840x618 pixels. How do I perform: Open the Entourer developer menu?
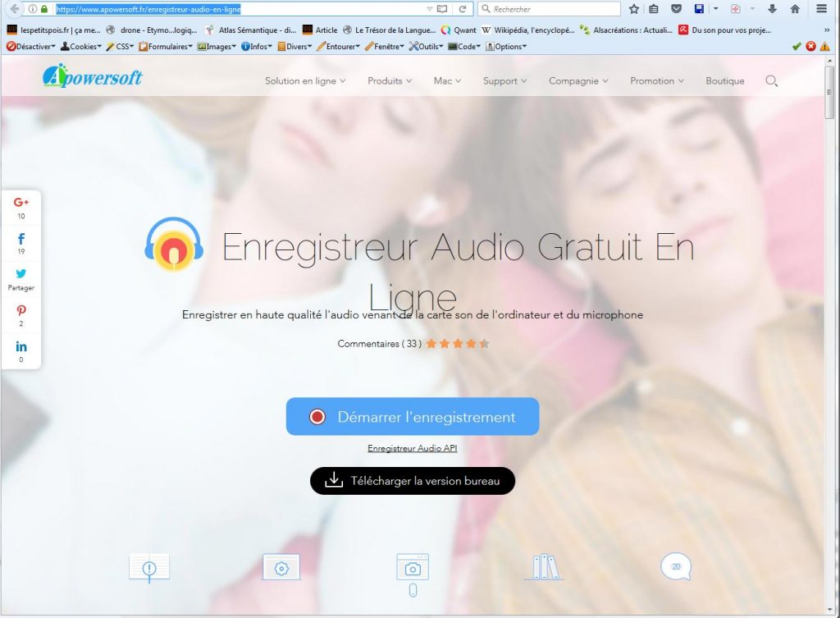point(339,46)
